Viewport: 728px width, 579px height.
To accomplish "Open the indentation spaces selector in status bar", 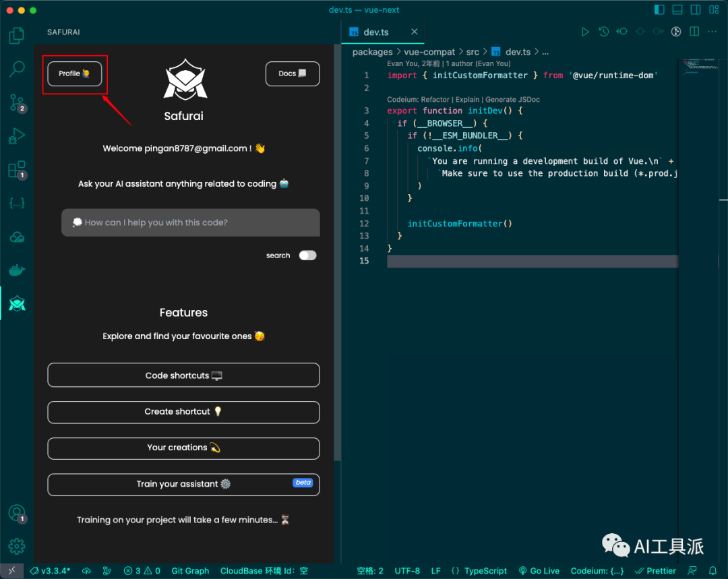I will click(370, 571).
